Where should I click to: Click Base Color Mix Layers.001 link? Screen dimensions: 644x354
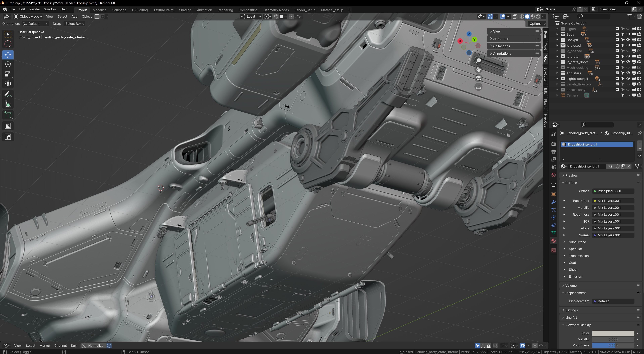click(613, 201)
